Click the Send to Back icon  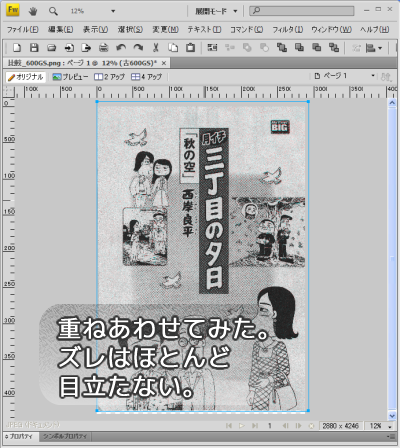point(334,48)
